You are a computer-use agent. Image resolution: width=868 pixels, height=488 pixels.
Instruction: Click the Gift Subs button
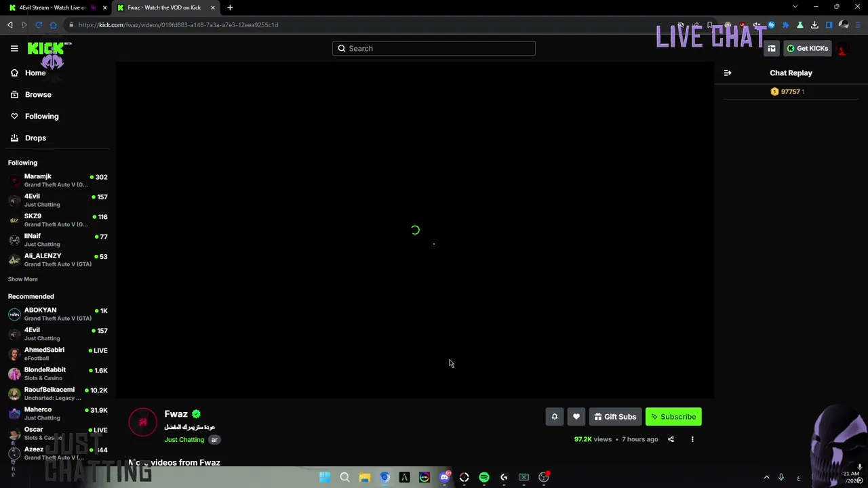[x=615, y=417]
